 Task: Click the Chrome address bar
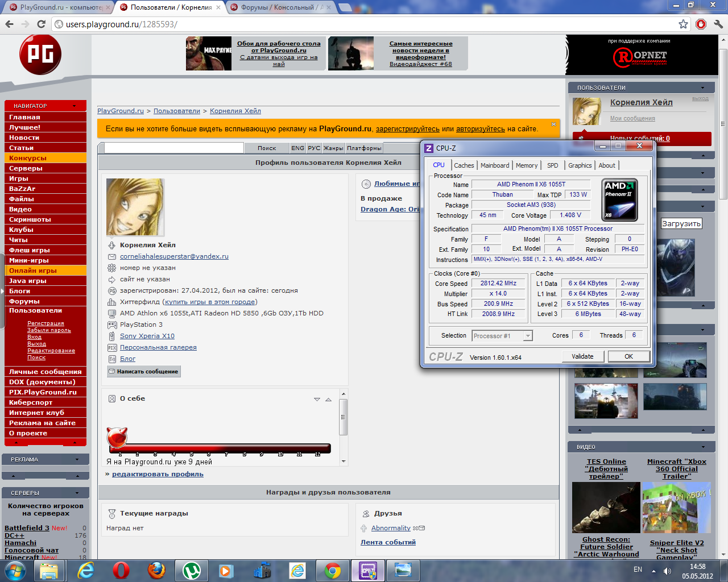pyautogui.click(x=364, y=24)
